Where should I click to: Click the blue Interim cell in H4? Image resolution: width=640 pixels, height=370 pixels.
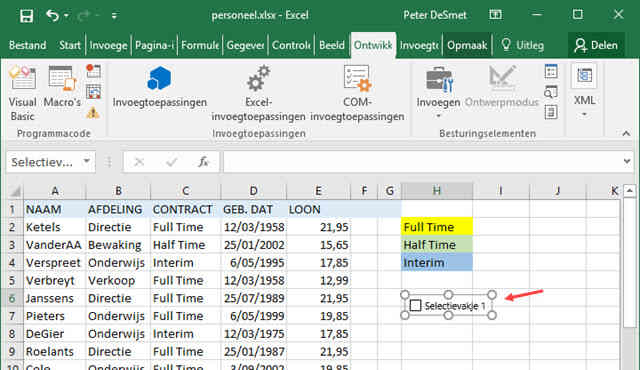(437, 263)
